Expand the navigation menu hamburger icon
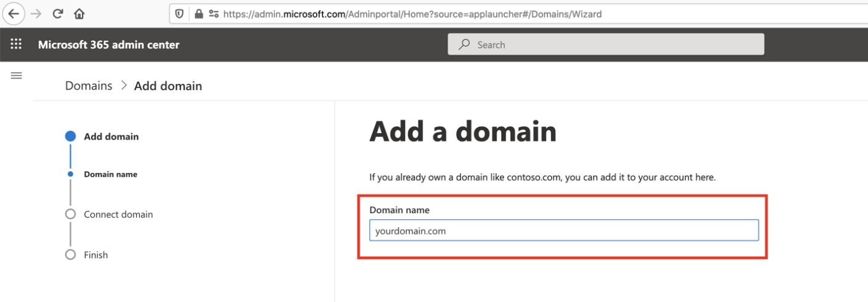 point(17,76)
